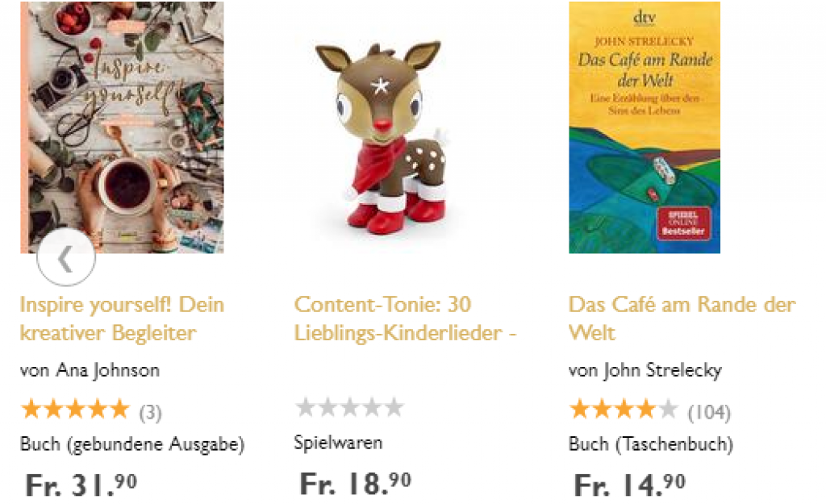Click Inspire yourself! Dein kreativer Begleiter title
Screen dimensions: 826x504
tap(123, 319)
